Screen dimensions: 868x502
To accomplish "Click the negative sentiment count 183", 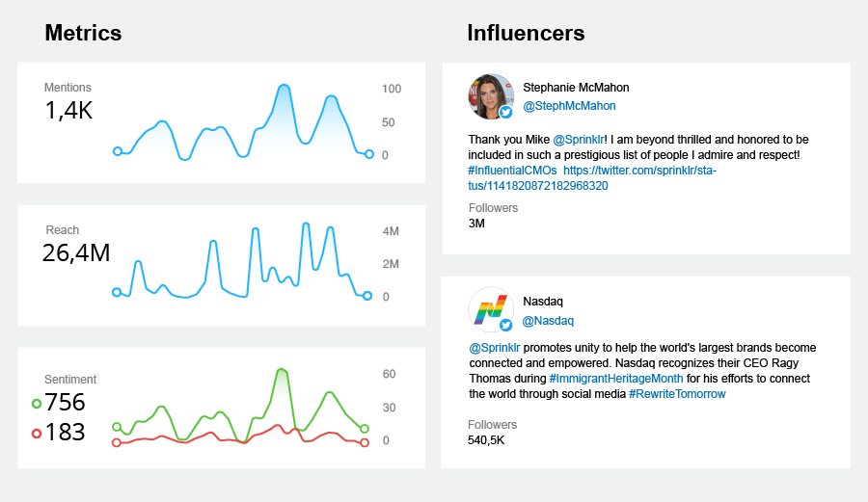I will click(x=66, y=432).
